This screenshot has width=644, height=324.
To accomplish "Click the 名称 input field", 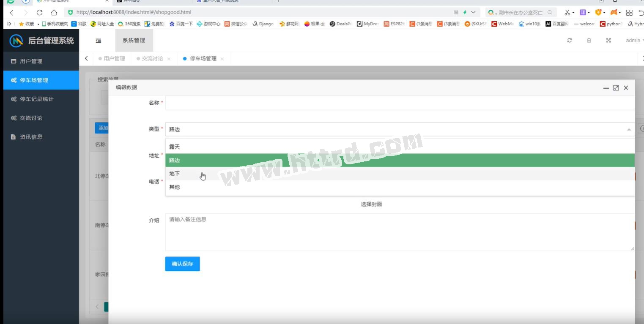I will pos(400,103).
